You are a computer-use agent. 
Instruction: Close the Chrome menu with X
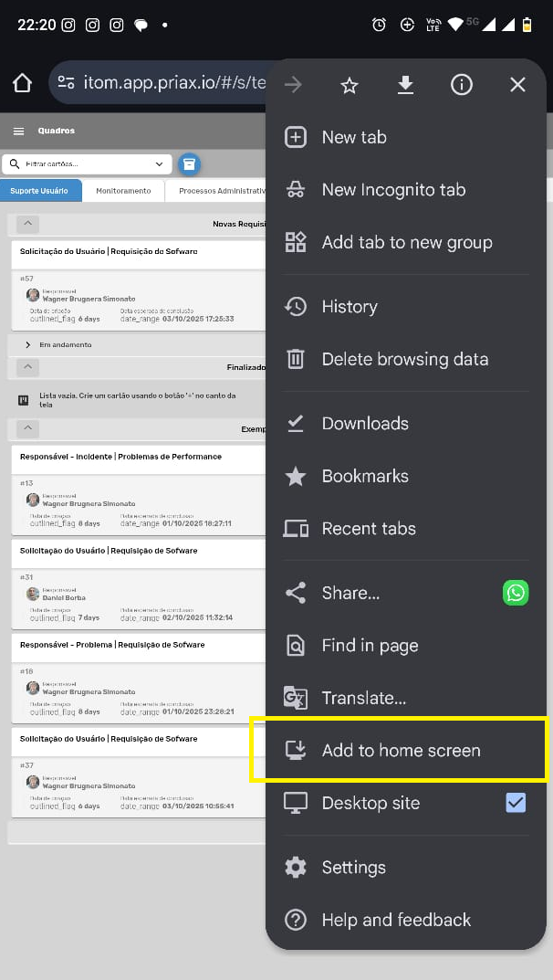517,85
